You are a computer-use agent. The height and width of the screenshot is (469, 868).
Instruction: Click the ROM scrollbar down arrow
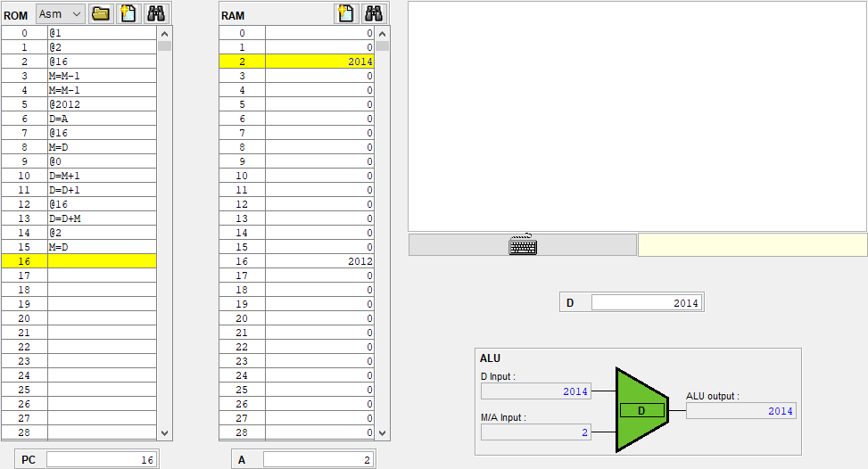coord(165,432)
